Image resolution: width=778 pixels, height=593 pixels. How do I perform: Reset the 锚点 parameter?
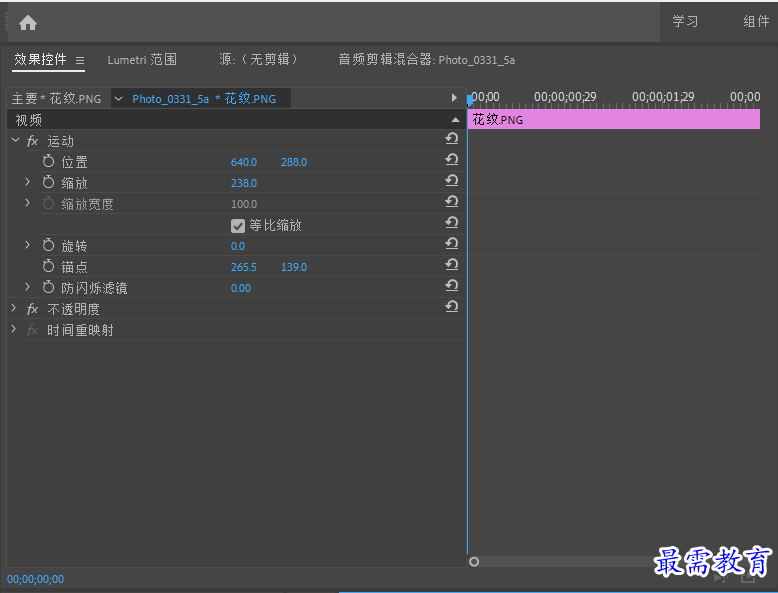click(x=452, y=264)
